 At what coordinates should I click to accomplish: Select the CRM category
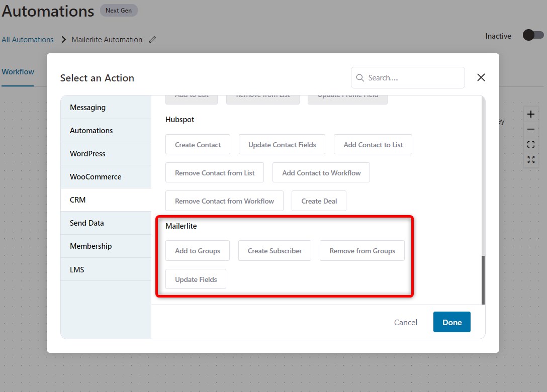point(106,200)
